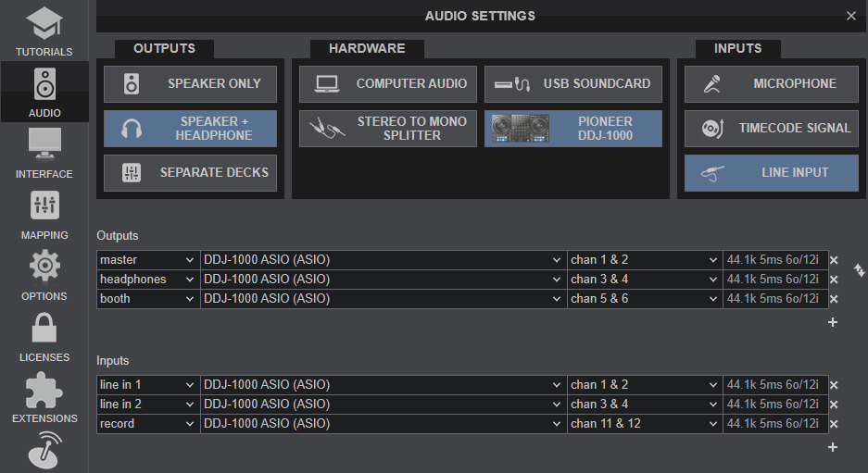Click the OUTPUTS tab header
The image size is (868, 473).
coord(164,49)
